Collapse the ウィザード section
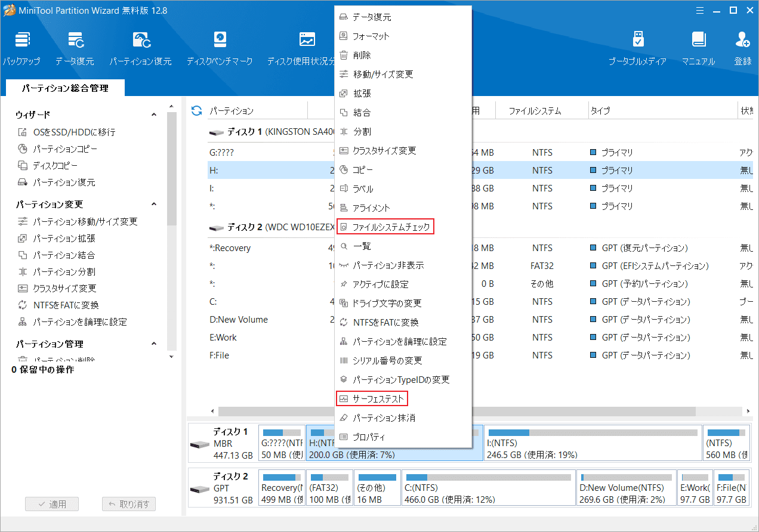 pyautogui.click(x=154, y=114)
